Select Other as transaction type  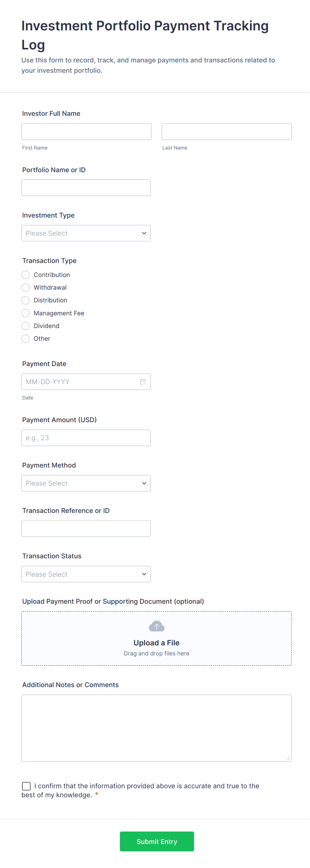pyautogui.click(x=26, y=339)
